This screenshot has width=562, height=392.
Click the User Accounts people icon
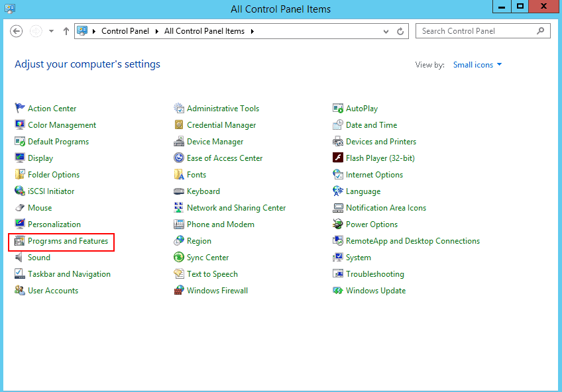(20, 290)
